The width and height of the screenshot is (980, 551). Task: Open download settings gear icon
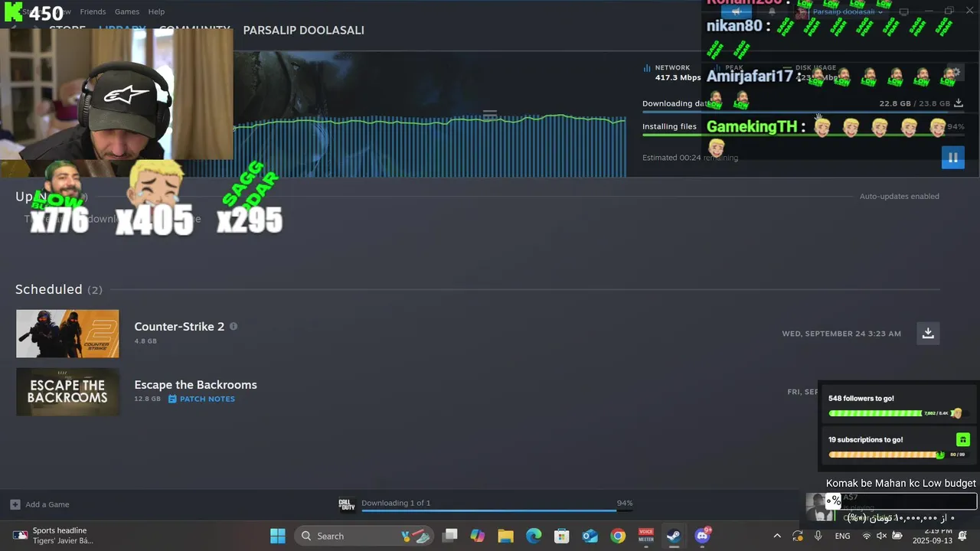(x=955, y=73)
